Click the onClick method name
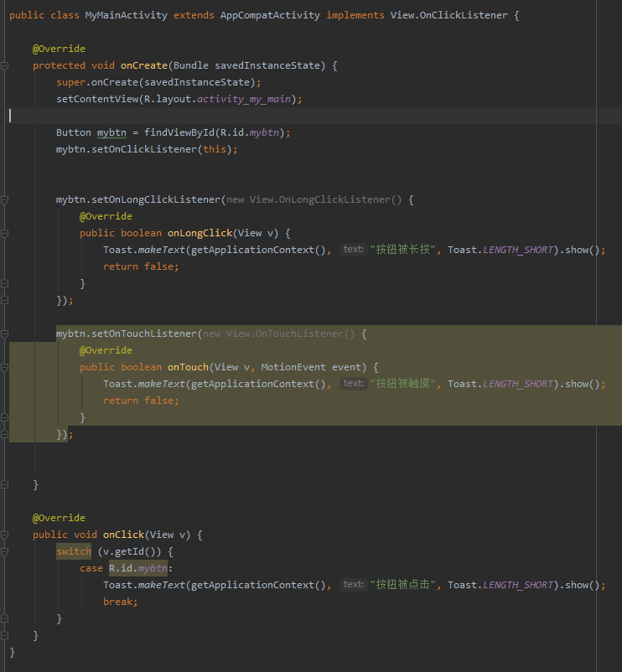The width and height of the screenshot is (622, 672). (x=123, y=535)
